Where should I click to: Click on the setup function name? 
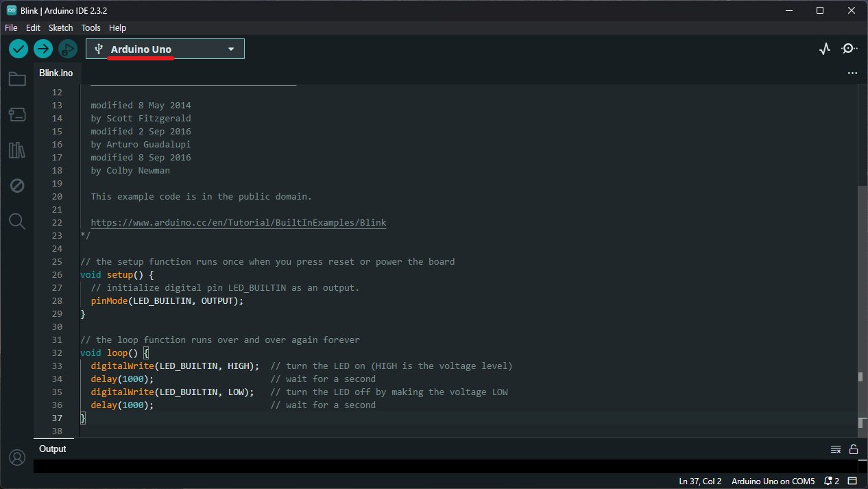click(120, 275)
